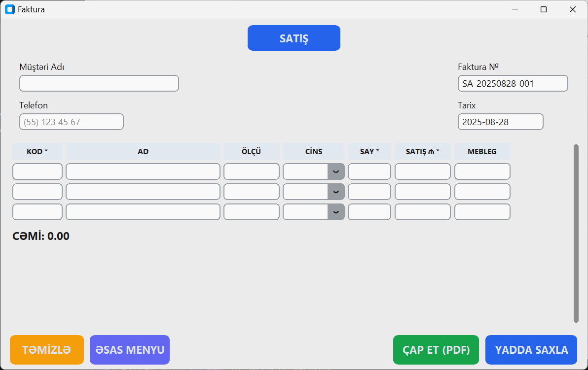Click the SAY * column header
The height and width of the screenshot is (370, 588).
pyautogui.click(x=369, y=151)
